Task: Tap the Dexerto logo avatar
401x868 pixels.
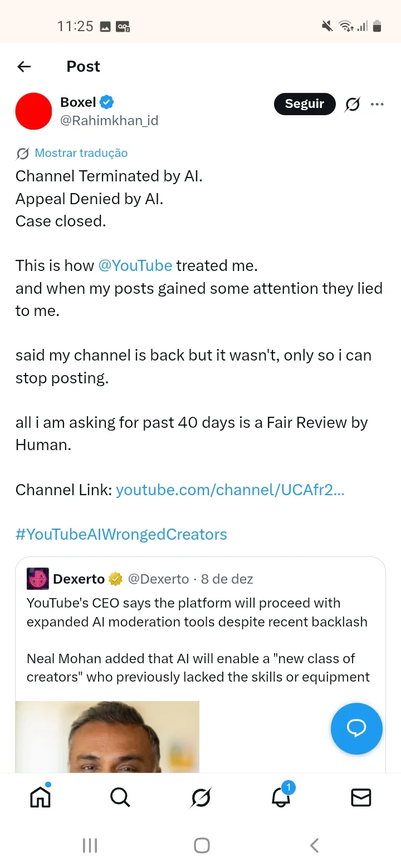Action: [38, 579]
